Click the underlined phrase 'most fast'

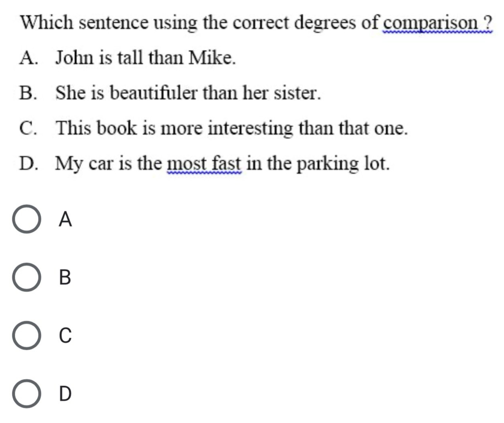pos(204,164)
